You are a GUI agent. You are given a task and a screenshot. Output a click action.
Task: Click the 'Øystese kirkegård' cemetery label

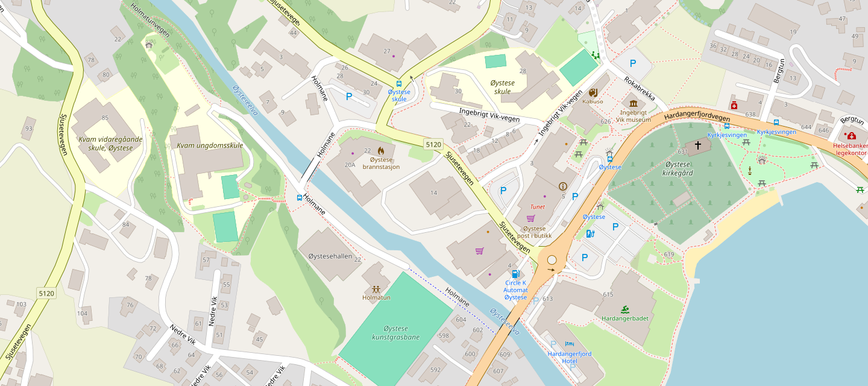coord(678,168)
